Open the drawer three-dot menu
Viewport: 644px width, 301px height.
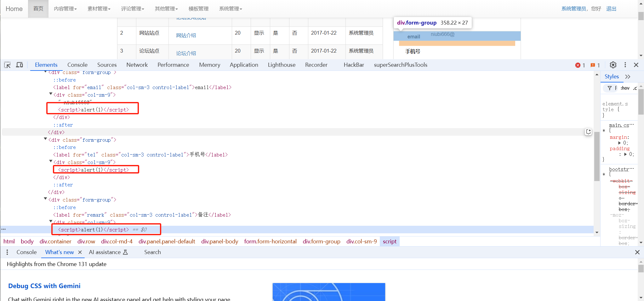[7, 252]
